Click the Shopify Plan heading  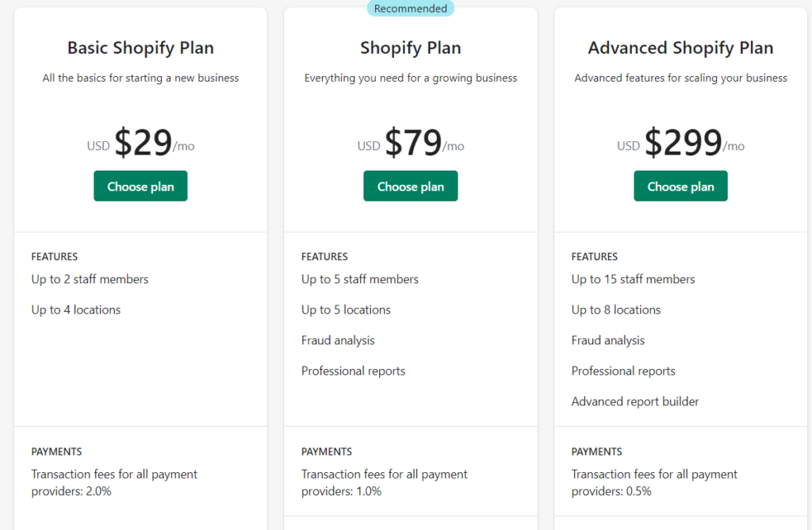click(410, 48)
